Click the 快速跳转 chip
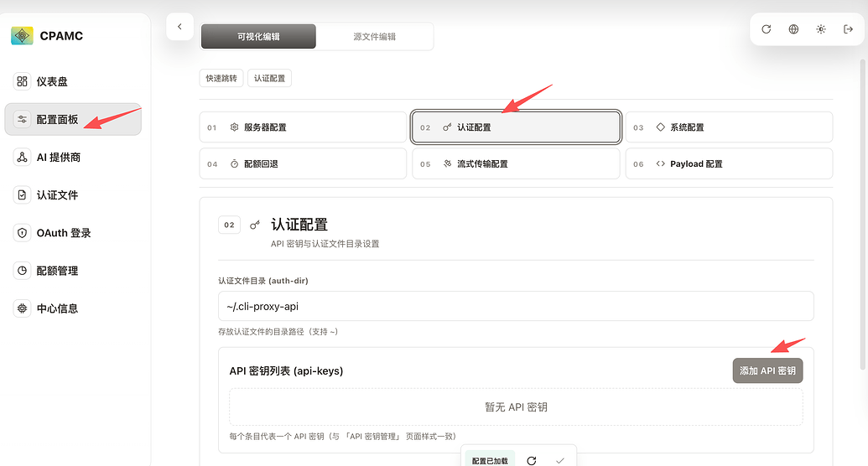The width and height of the screenshot is (868, 466). pyautogui.click(x=221, y=78)
